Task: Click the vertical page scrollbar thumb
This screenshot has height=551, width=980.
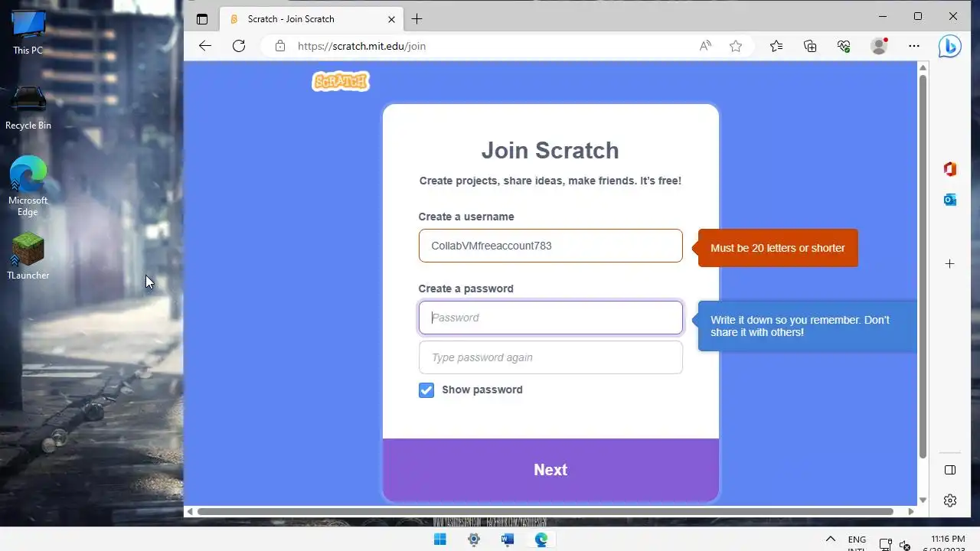Action: point(923,267)
